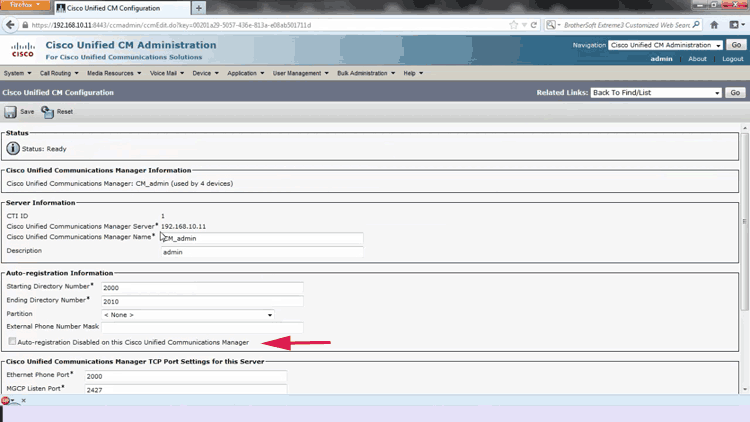The height and width of the screenshot is (422, 750).
Task: Click the Save disk icon
Action: coord(10,112)
